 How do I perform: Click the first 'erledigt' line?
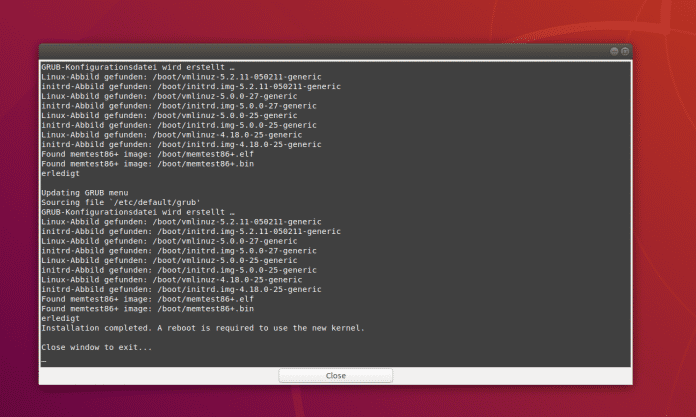point(60,173)
